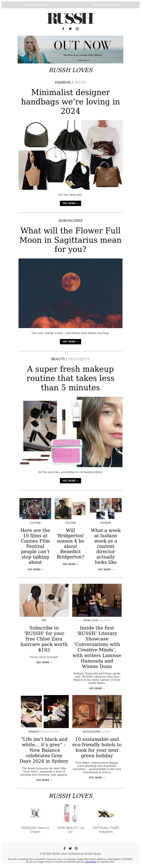Click SEE MORE under handbags article
The width and height of the screenshot is (141, 868).
tap(70, 203)
